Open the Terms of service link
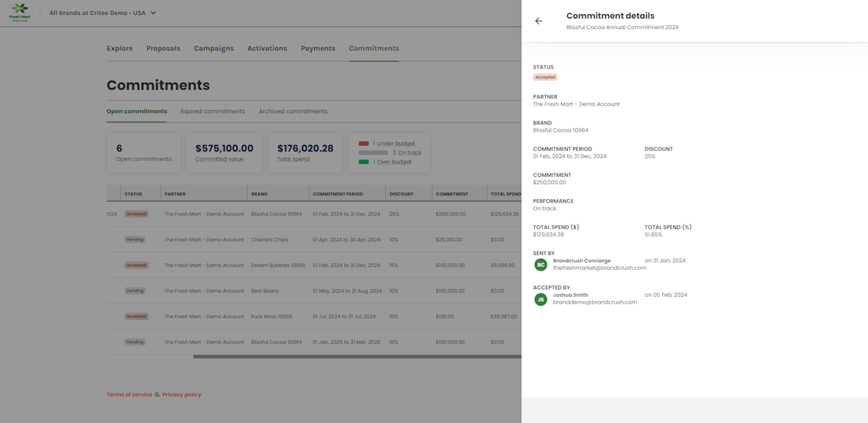 (129, 395)
